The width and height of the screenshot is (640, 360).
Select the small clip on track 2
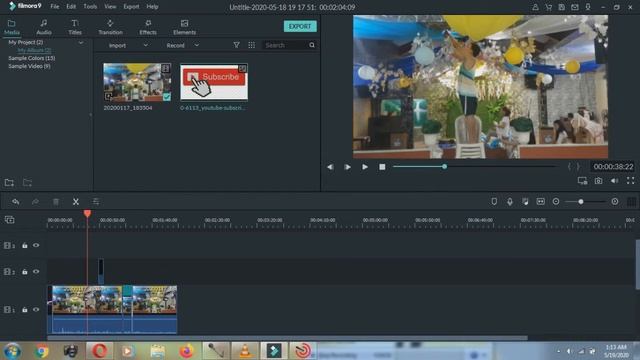[x=101, y=271]
